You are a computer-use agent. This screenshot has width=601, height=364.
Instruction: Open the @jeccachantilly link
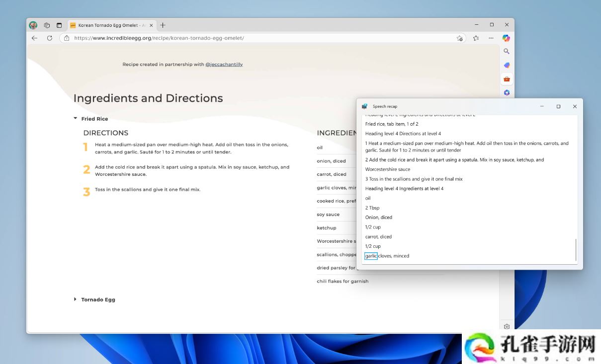point(224,64)
